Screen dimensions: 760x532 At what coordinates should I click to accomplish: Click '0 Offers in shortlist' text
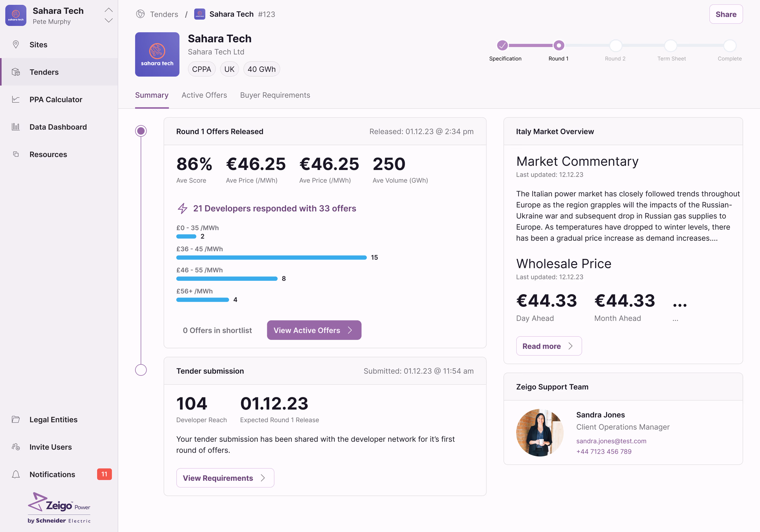coord(217,330)
